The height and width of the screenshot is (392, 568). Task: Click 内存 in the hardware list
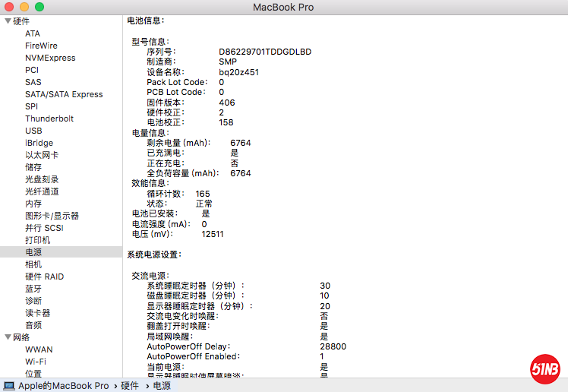pos(33,204)
